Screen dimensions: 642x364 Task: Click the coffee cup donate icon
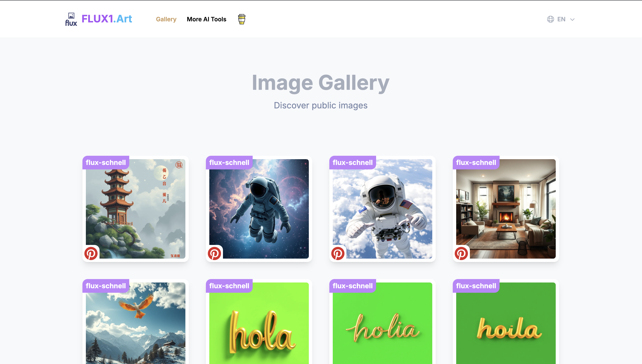[x=241, y=19]
